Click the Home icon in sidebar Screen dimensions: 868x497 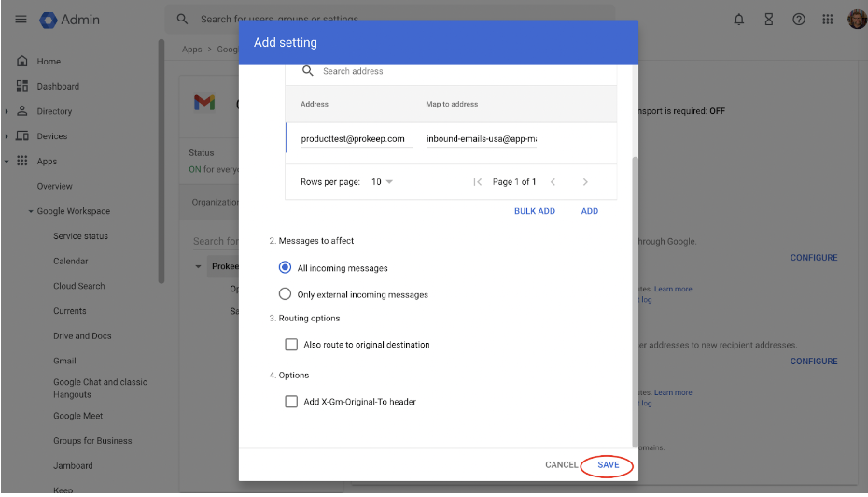pos(22,61)
